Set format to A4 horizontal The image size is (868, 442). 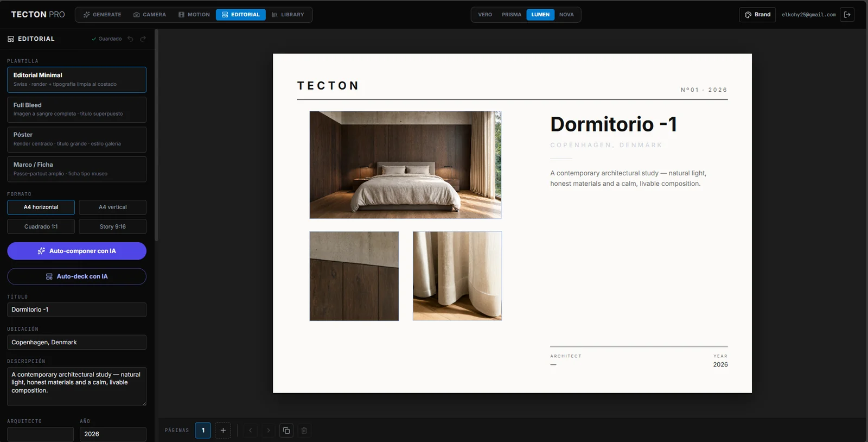point(41,207)
